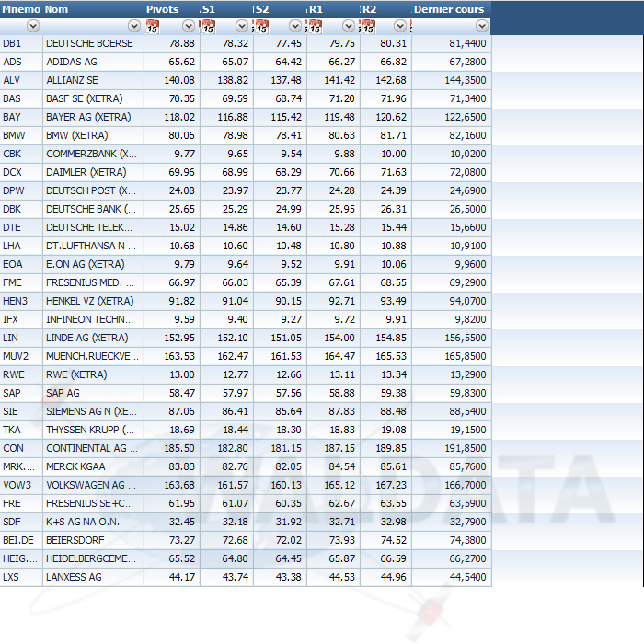Click the K+S AG NA O.N. cell
Image resolution: width=644 pixels, height=644 pixels.
[x=93, y=522]
